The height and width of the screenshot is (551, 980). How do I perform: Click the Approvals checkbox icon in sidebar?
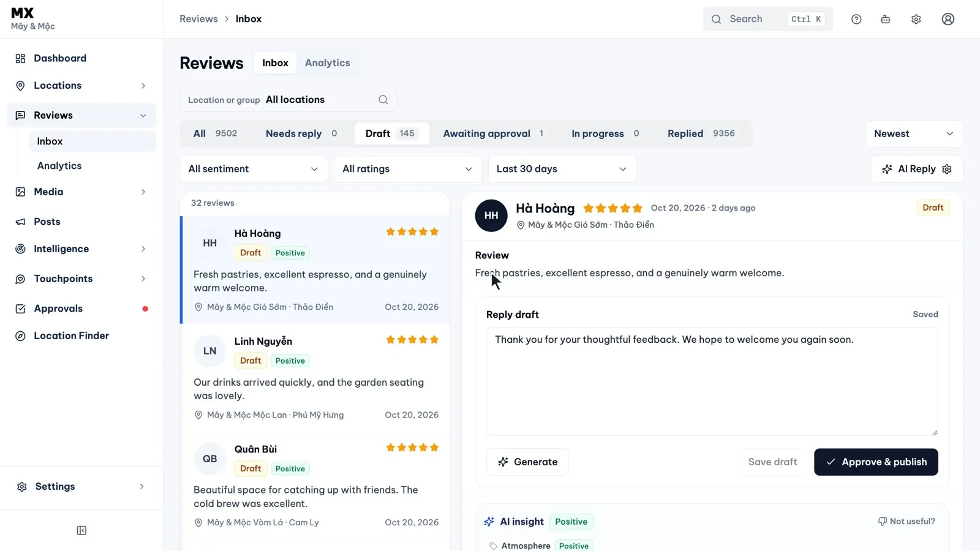[20, 309]
